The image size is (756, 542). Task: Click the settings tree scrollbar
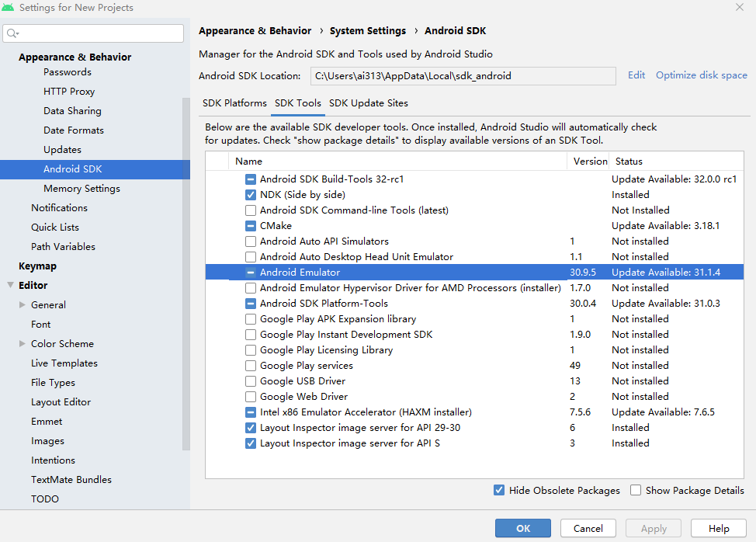pyautogui.click(x=186, y=274)
